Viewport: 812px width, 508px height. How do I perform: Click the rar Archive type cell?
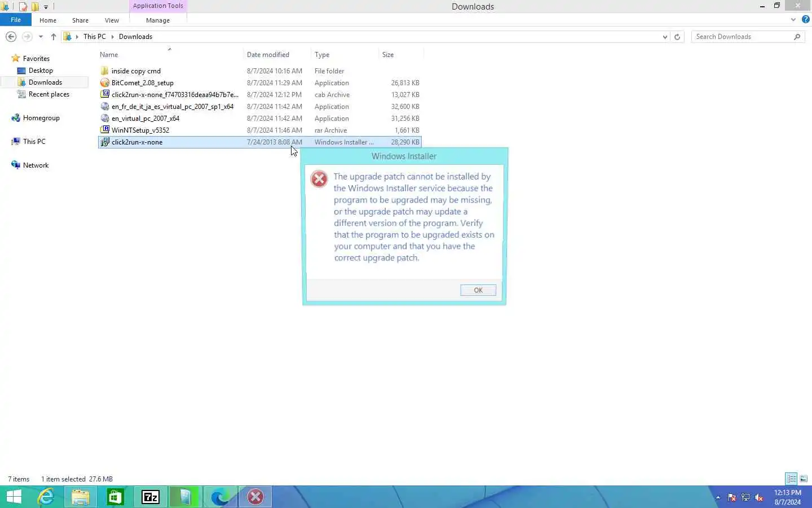point(330,130)
